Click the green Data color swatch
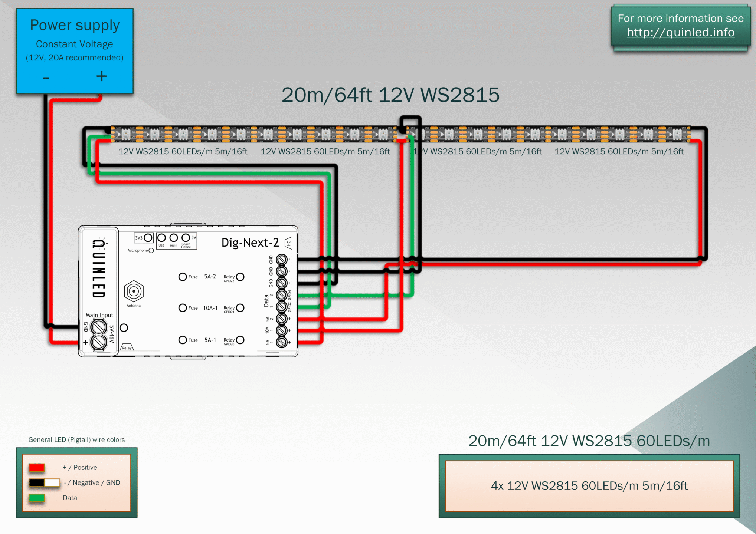The height and width of the screenshot is (534, 756). point(37,498)
